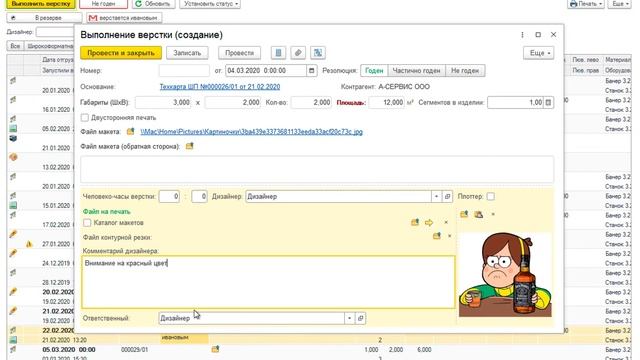Select resolution Годен
Viewport: 640px width, 360px height.
pyautogui.click(x=374, y=71)
